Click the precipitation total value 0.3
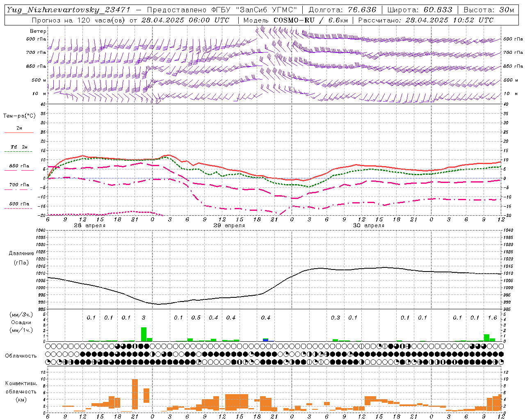The width and height of the screenshot is (525, 420). (x=336, y=318)
